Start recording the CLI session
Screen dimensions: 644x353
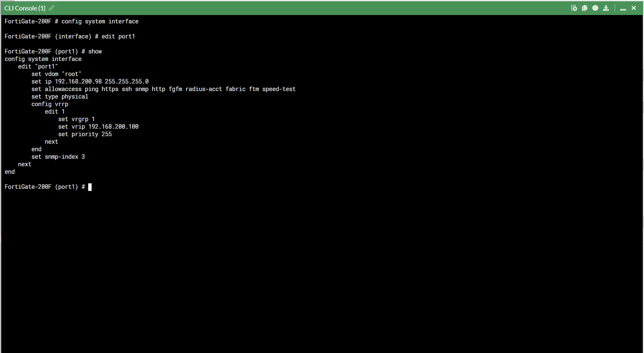click(x=595, y=8)
